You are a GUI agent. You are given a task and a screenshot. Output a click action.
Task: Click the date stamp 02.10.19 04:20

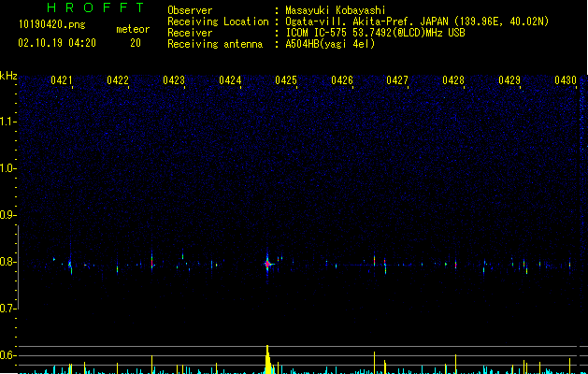point(57,43)
